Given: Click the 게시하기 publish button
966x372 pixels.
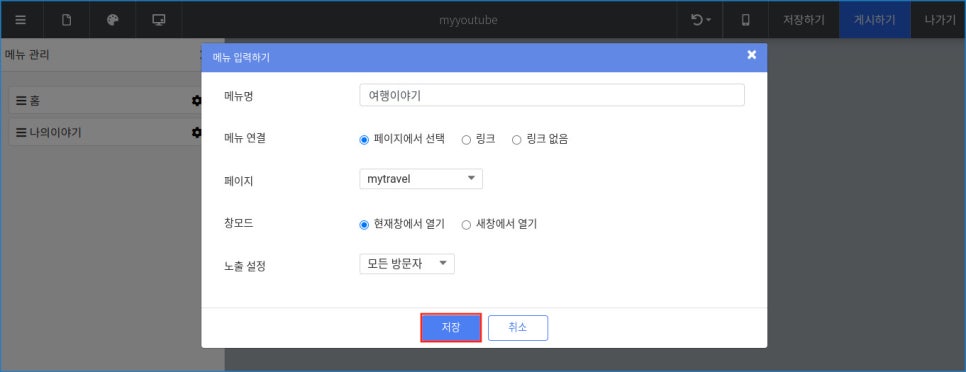Looking at the screenshot, I should [874, 20].
